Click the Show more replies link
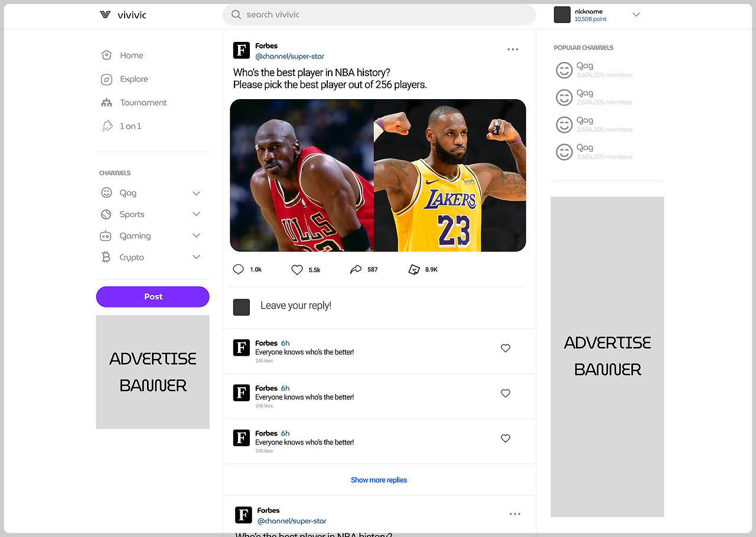756x537 pixels. [379, 480]
